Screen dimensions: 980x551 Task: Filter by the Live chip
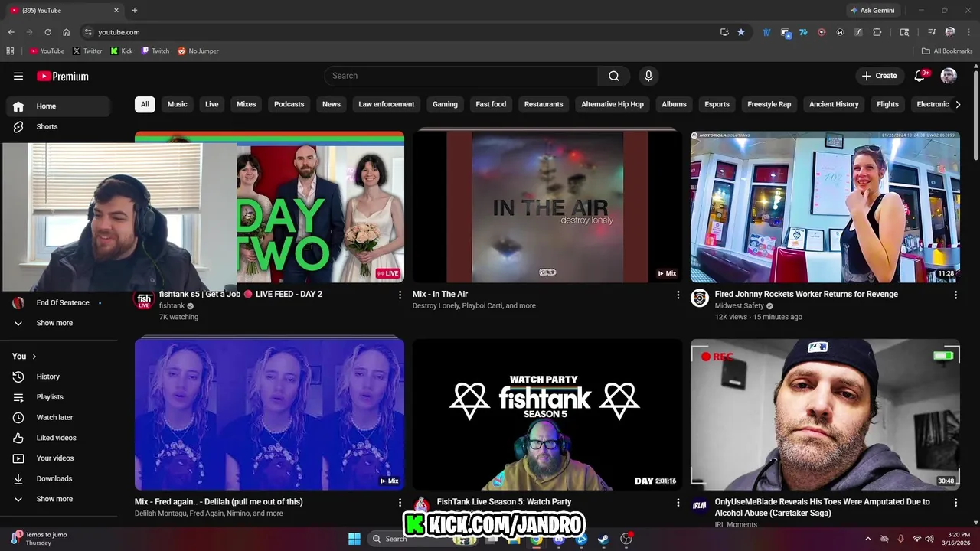(212, 104)
